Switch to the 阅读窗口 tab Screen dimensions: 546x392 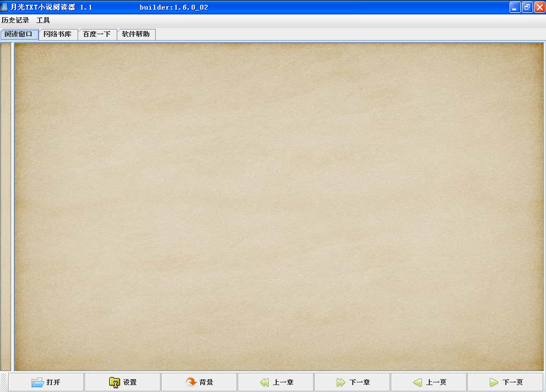[x=19, y=34]
